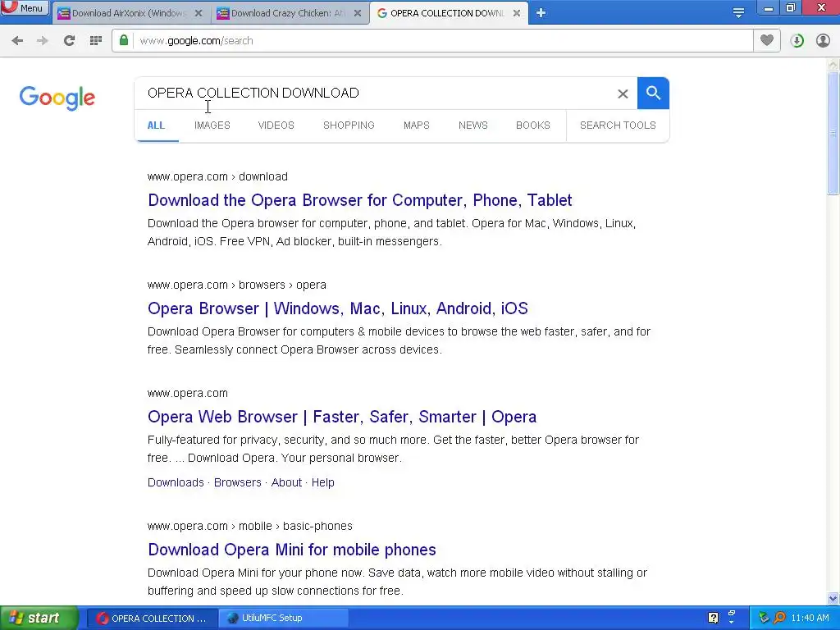Click the safely remove hardware tray icon
The image size is (840, 630).
[x=764, y=618]
